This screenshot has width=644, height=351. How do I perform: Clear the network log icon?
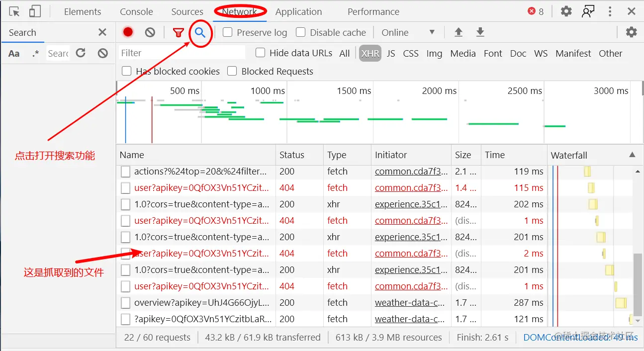tap(150, 32)
